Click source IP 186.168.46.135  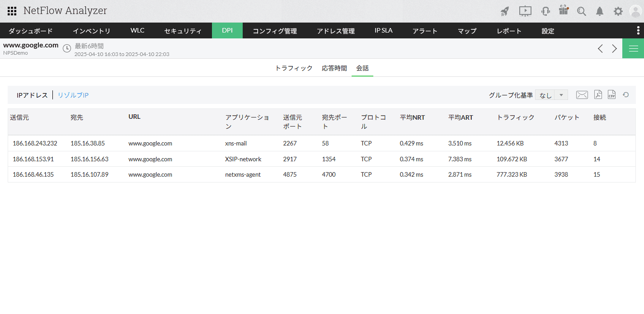[33, 174]
